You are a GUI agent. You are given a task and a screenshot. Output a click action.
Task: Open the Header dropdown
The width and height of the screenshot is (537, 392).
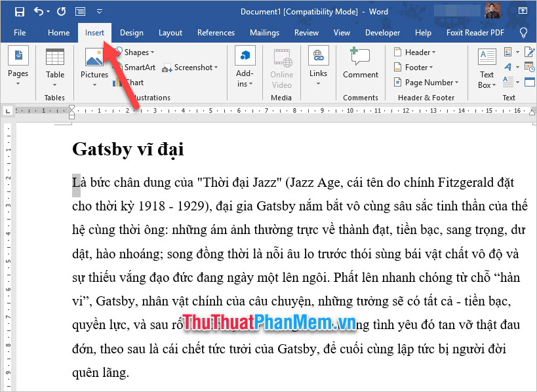415,52
